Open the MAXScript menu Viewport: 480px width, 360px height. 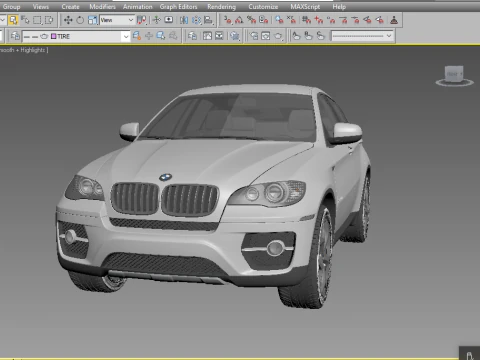[305, 7]
